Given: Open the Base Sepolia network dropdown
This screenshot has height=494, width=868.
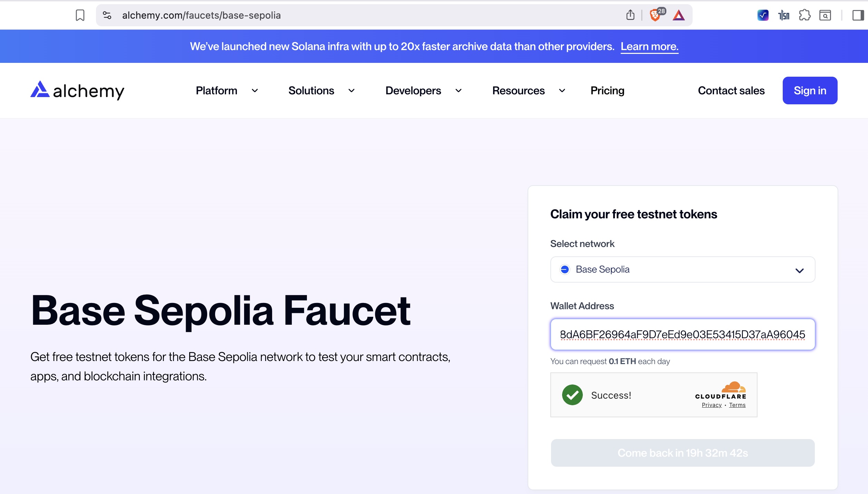Looking at the screenshot, I should tap(683, 269).
